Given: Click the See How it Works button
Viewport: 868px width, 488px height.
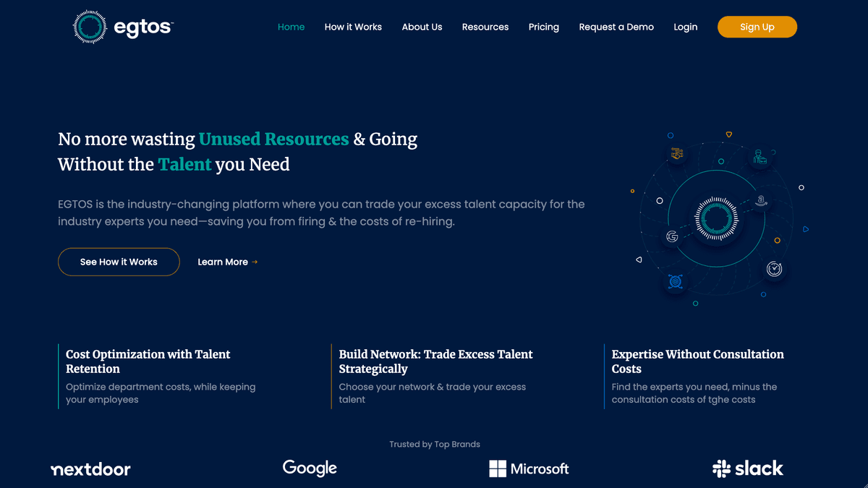Looking at the screenshot, I should pyautogui.click(x=119, y=262).
